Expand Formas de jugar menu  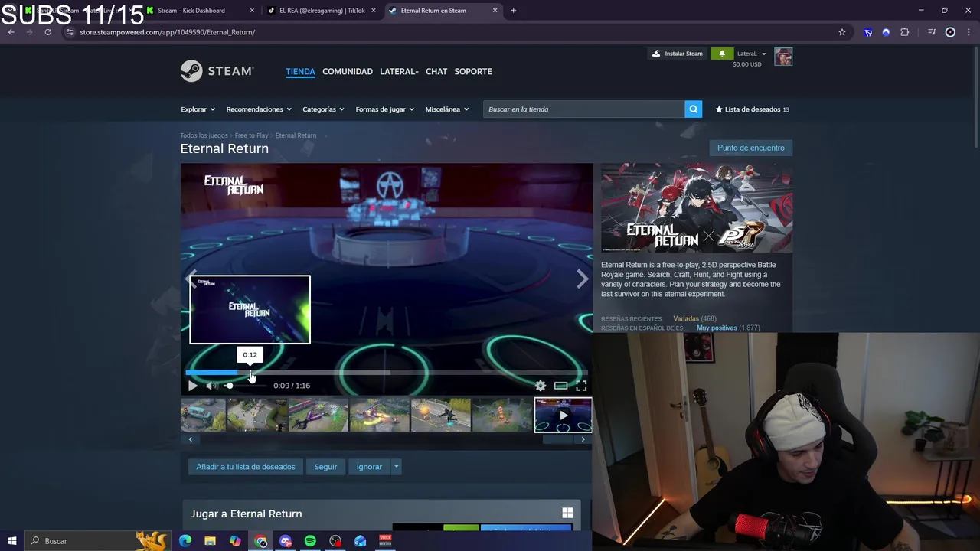click(384, 109)
